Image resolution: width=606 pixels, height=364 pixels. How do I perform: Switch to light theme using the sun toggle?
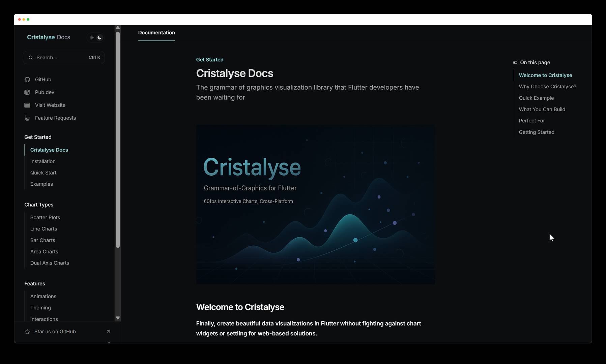[x=91, y=37]
